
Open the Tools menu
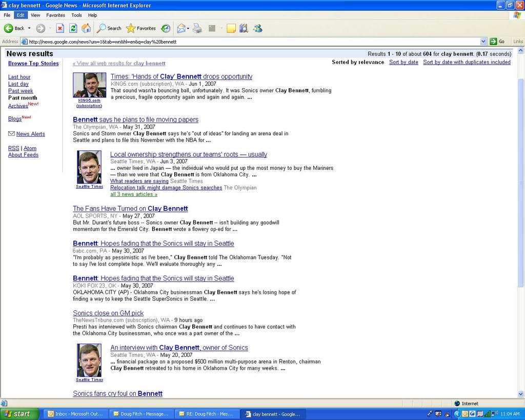pyautogui.click(x=76, y=15)
